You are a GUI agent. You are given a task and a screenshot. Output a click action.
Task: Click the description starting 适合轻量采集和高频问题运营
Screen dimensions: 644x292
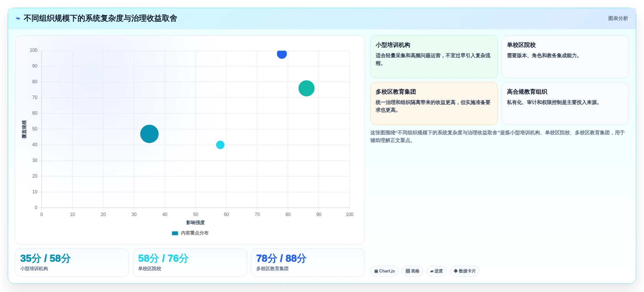(433, 59)
